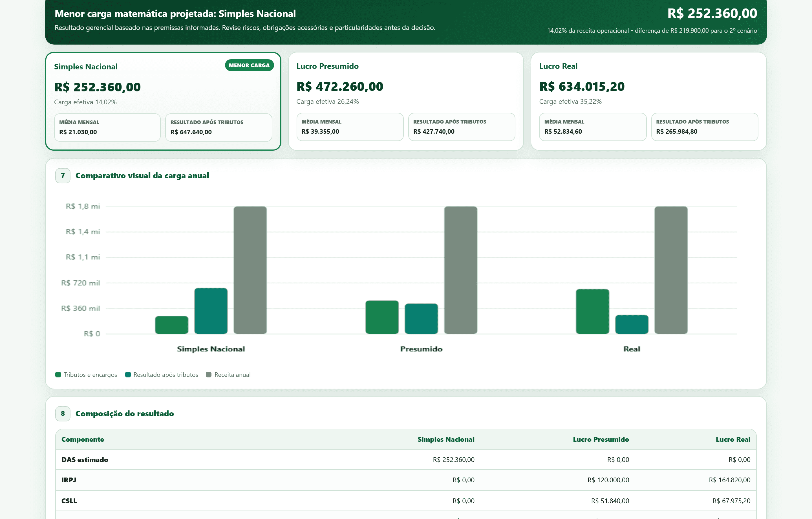The height and width of the screenshot is (519, 812).
Task: Click the R$ 472.260,00 total in Lucro Presumido
Action: point(339,86)
